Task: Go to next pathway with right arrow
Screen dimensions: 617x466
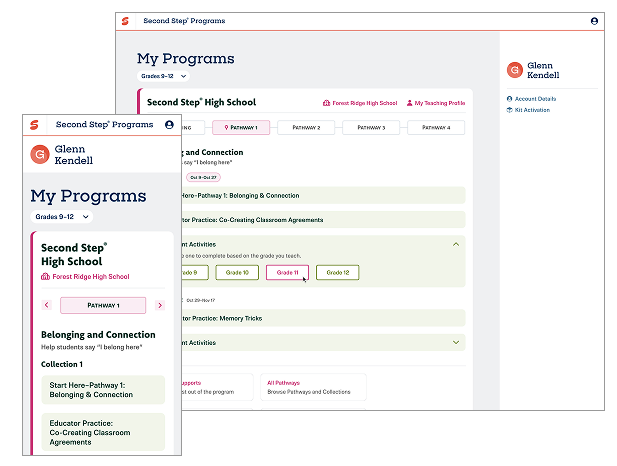Action: 160,305
